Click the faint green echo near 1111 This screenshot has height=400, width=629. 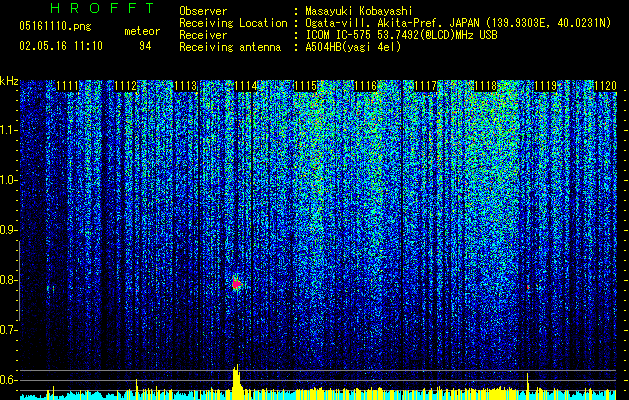tap(51, 288)
